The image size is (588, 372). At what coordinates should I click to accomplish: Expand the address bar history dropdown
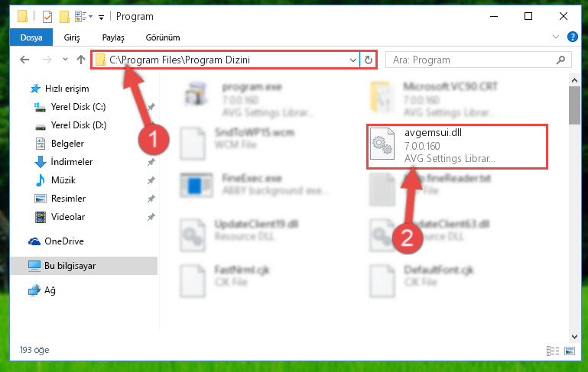(x=352, y=60)
